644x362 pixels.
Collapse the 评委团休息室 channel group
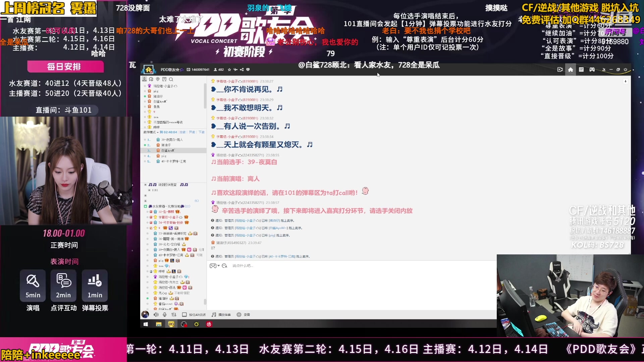pyautogui.click(x=145, y=185)
